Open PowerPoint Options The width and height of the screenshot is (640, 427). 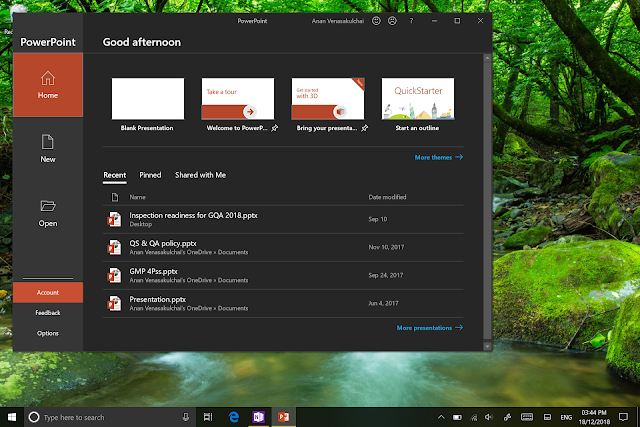(48, 334)
